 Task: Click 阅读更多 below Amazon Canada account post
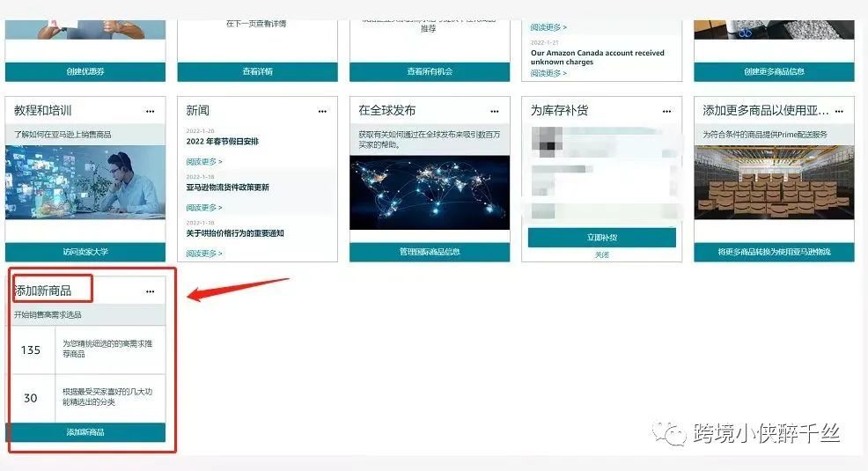pos(548,73)
